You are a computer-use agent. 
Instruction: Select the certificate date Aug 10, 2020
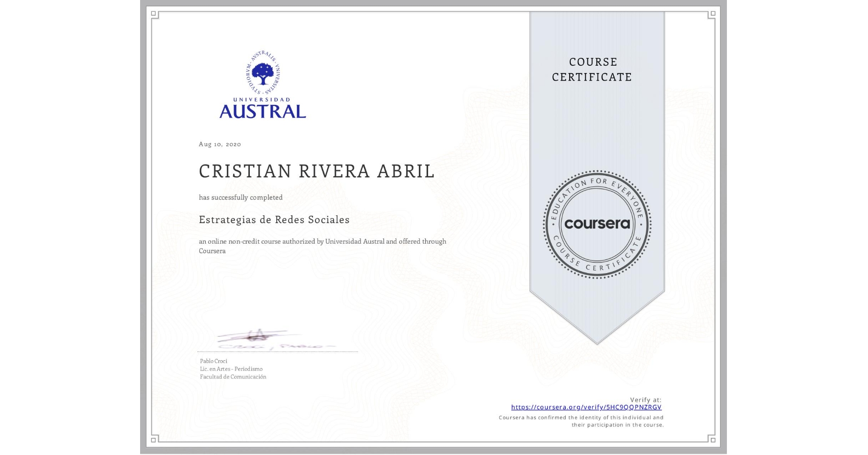(x=219, y=144)
